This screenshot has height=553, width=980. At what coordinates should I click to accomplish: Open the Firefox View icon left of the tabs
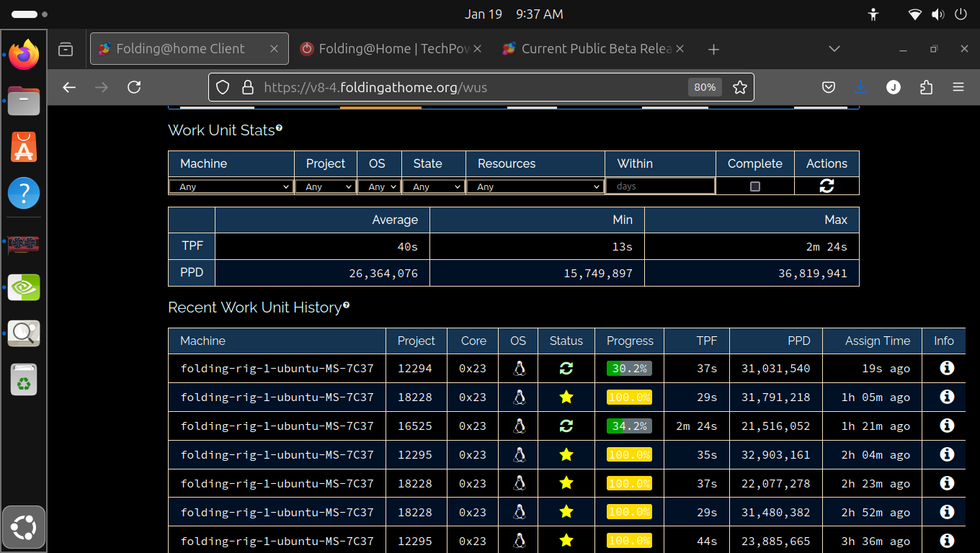pos(66,49)
